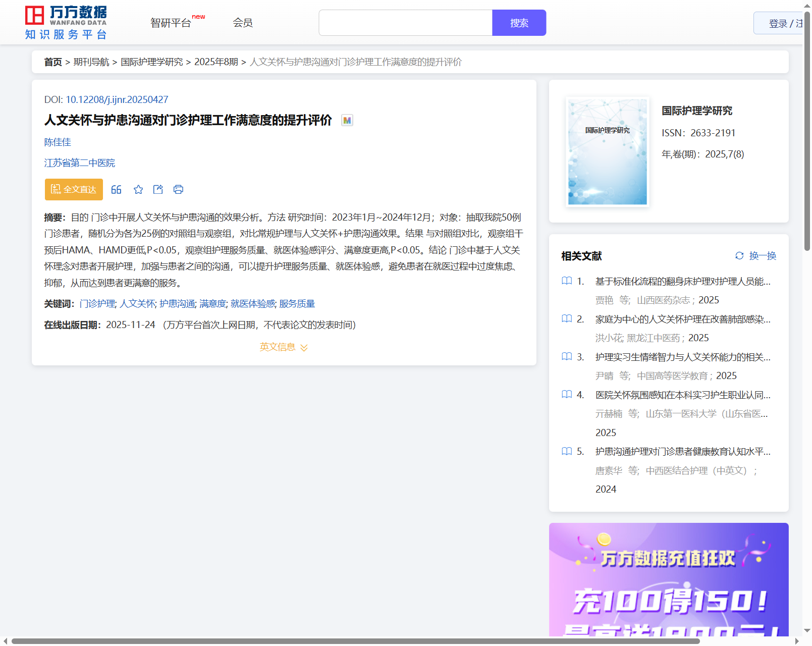Click the share icon
The width and height of the screenshot is (812, 646).
pos(158,189)
